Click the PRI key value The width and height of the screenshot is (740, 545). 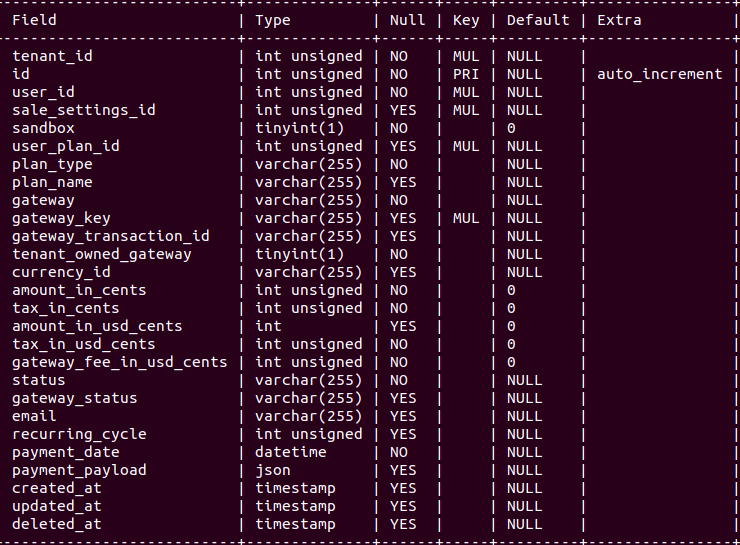[466, 74]
